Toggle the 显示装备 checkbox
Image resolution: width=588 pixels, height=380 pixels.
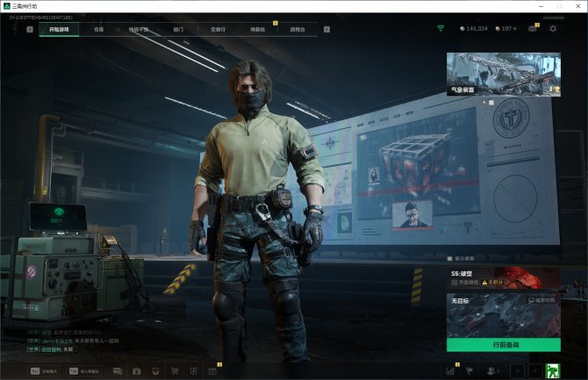click(450, 259)
